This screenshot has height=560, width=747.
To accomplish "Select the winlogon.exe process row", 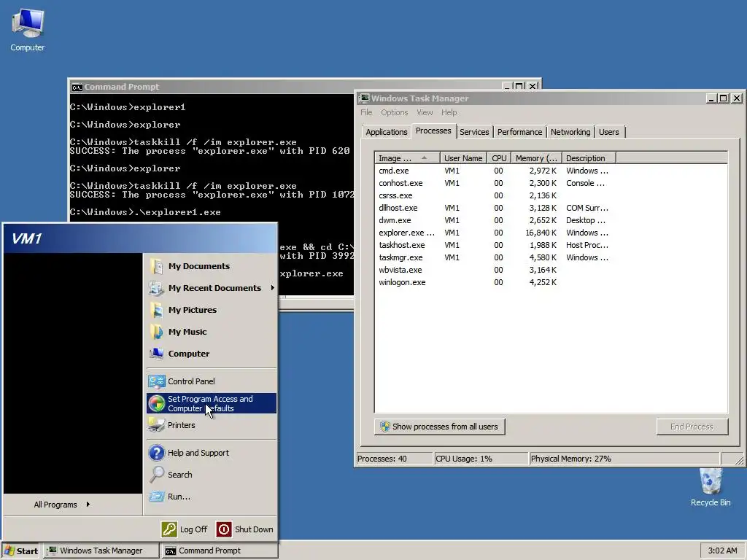I will [x=551, y=282].
